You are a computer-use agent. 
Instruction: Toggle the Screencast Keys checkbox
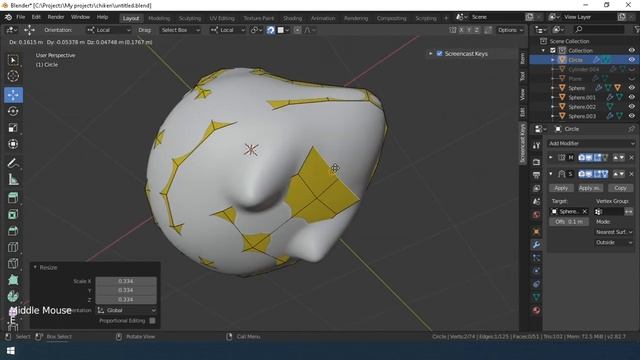click(x=440, y=53)
